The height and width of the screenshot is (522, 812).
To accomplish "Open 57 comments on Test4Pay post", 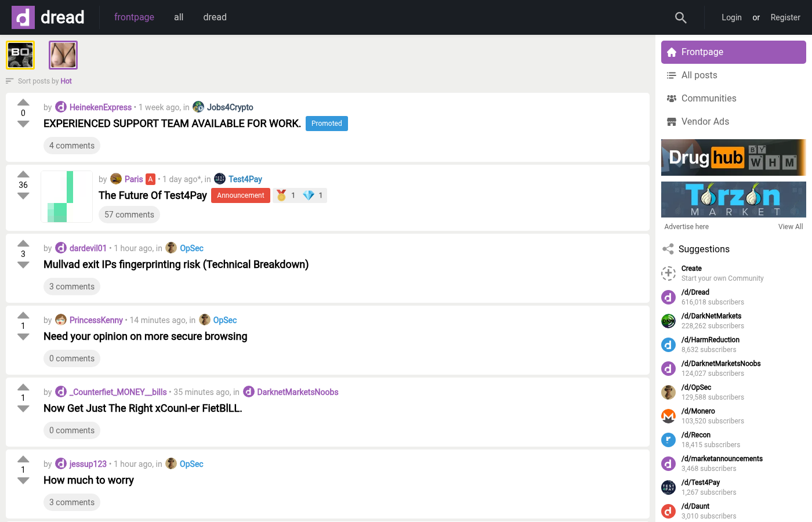I will pyautogui.click(x=129, y=215).
